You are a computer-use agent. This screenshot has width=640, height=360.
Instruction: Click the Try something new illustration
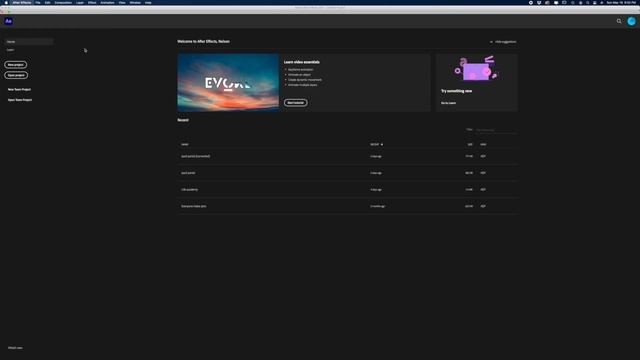[476, 69]
